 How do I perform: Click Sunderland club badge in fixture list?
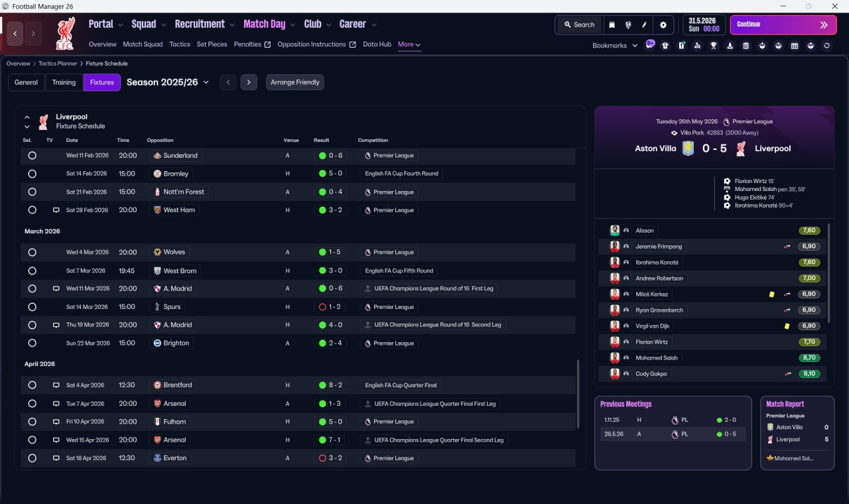click(x=157, y=156)
